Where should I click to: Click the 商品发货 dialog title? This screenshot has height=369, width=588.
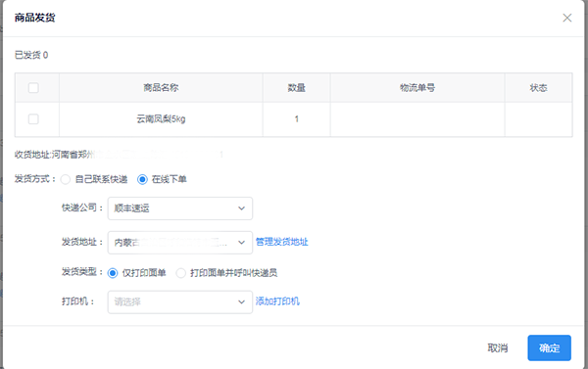click(35, 18)
